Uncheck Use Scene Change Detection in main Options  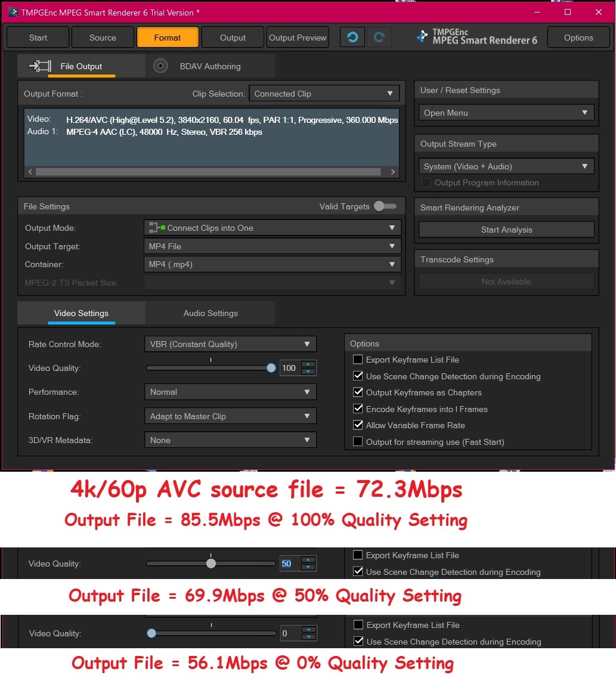pos(358,376)
